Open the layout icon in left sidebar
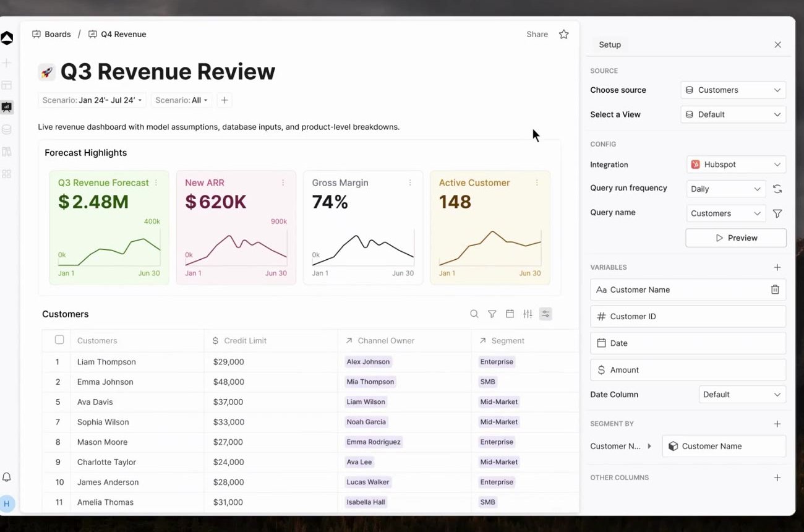This screenshot has width=804, height=532. click(7, 85)
